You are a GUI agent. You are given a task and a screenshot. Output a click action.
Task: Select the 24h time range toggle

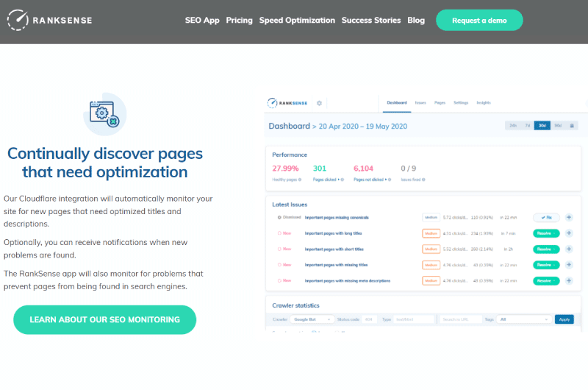[x=512, y=125]
